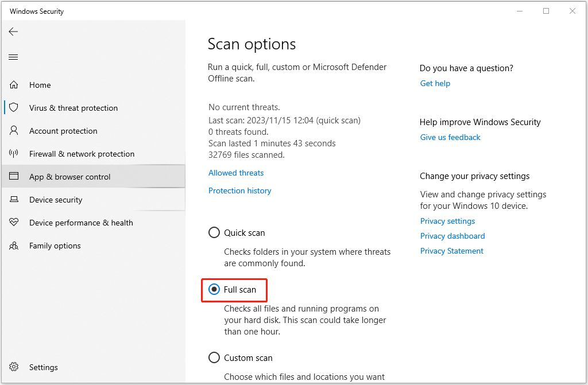Click the Account protection person icon
Image resolution: width=588 pixels, height=385 pixels.
pyautogui.click(x=14, y=131)
